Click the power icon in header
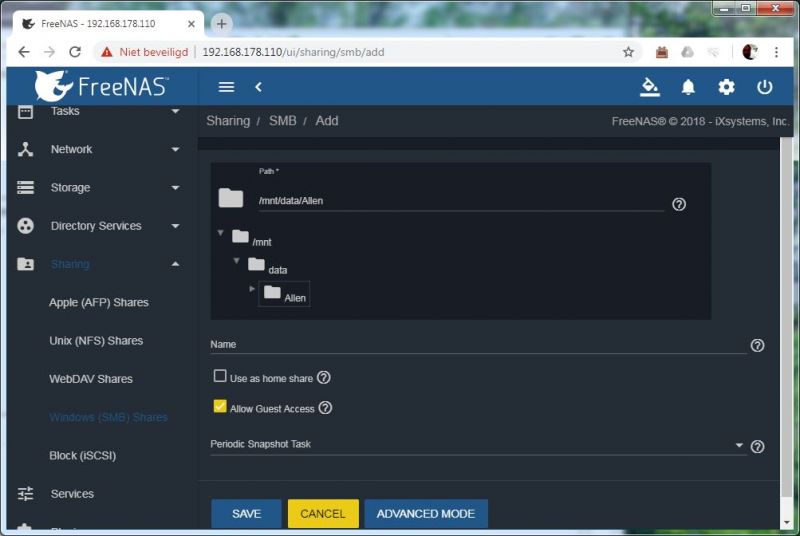800x536 pixels. pos(764,87)
